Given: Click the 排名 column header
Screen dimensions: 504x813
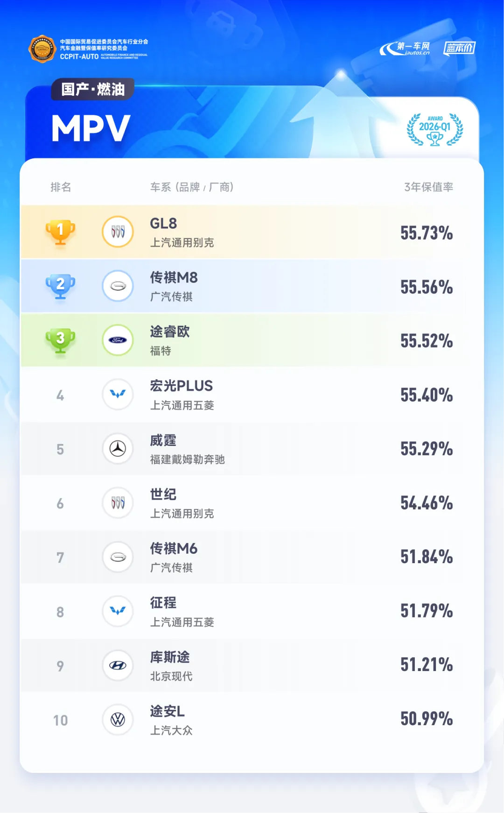Looking at the screenshot, I should [61, 187].
